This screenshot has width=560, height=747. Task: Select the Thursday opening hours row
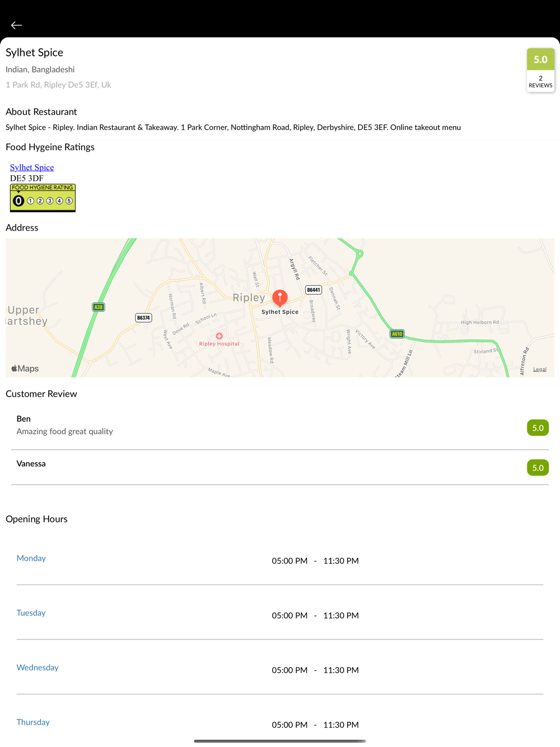click(x=280, y=723)
